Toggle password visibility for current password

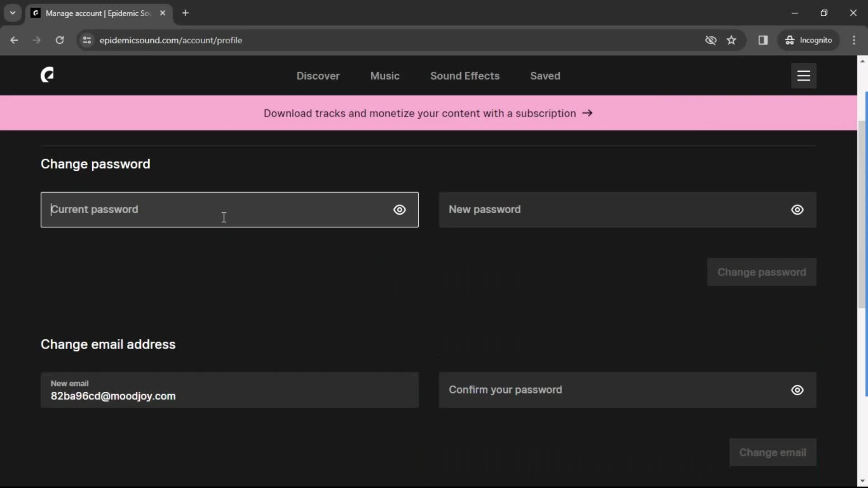point(400,209)
